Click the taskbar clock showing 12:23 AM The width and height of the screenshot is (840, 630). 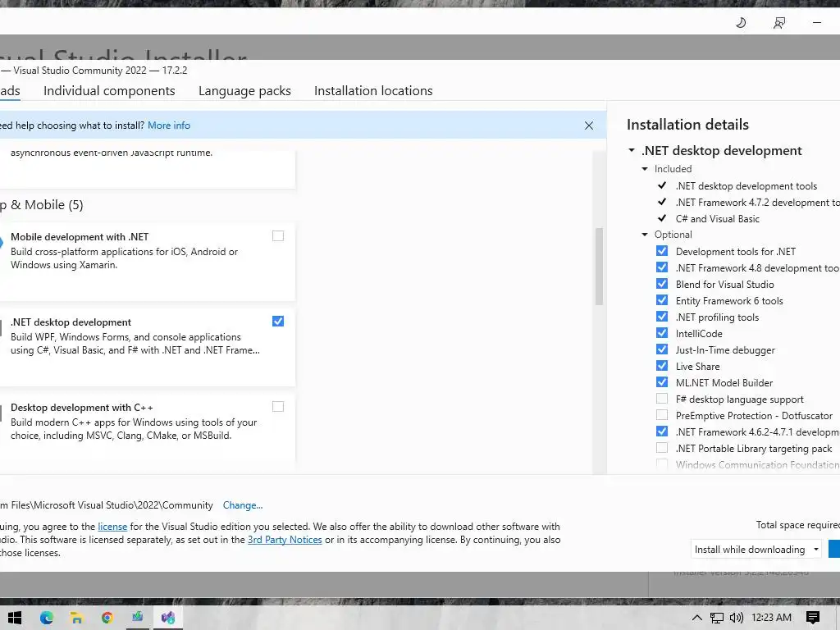[x=771, y=618]
